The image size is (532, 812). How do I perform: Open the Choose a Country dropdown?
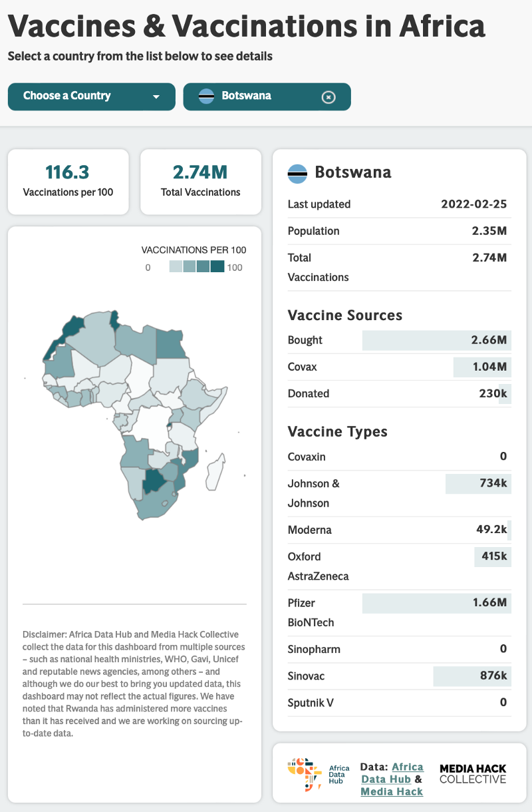[x=92, y=97]
